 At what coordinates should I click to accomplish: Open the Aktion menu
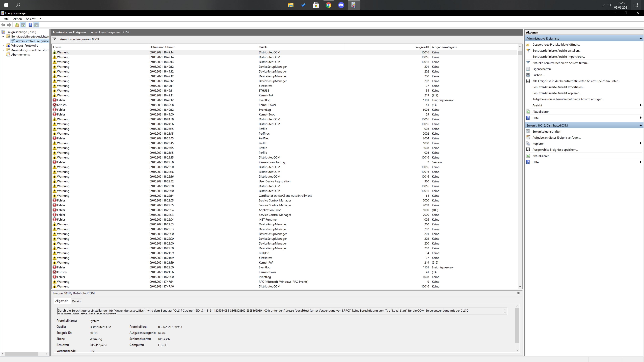click(17, 19)
